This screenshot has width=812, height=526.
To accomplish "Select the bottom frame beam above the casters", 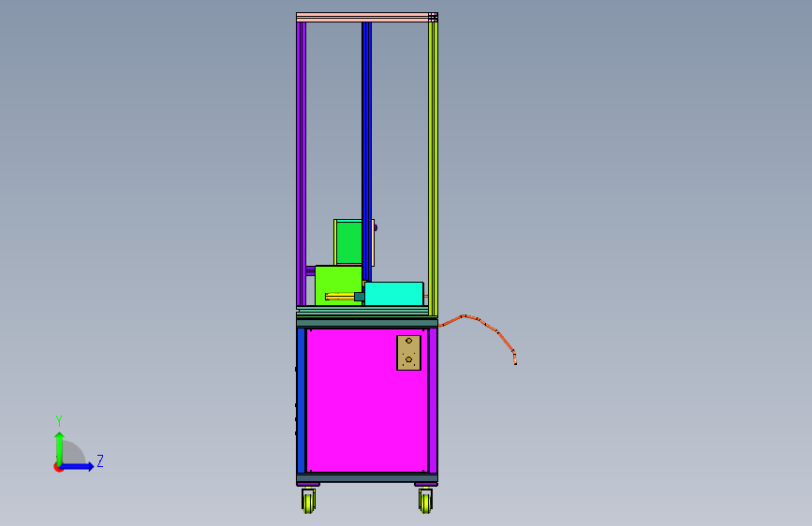I will click(366, 478).
